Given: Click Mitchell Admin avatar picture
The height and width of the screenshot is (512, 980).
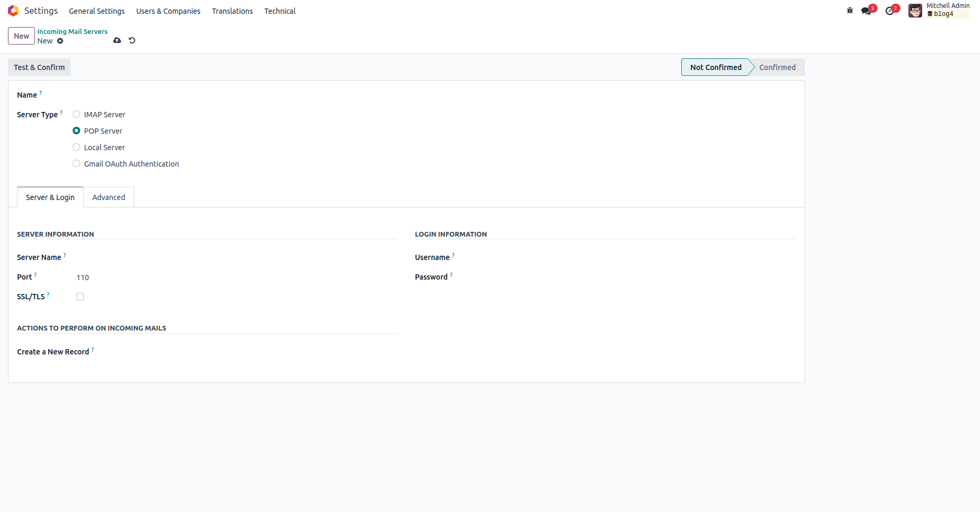Looking at the screenshot, I should pyautogui.click(x=915, y=11).
